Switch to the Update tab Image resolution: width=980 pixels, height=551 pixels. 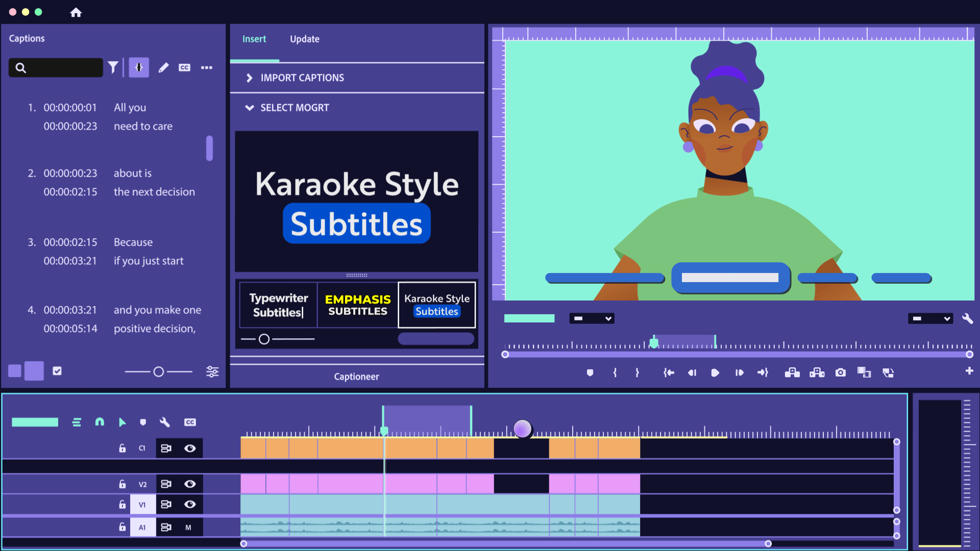pyautogui.click(x=304, y=39)
